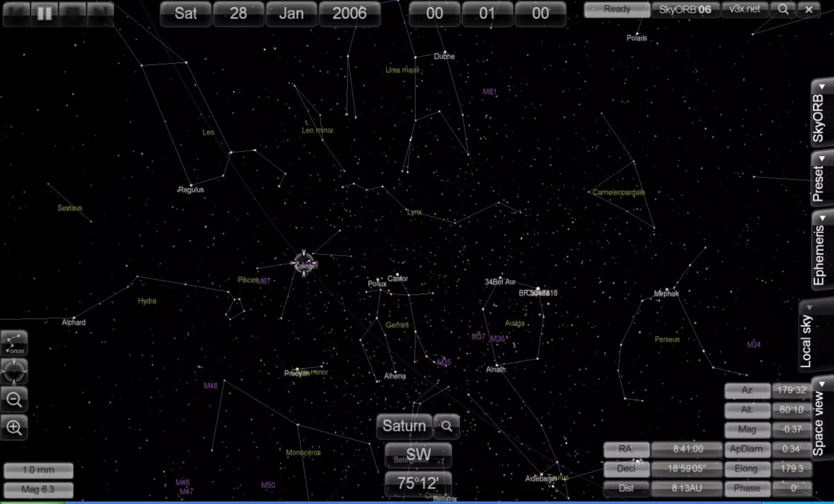Pause the sky time animation

[44, 14]
